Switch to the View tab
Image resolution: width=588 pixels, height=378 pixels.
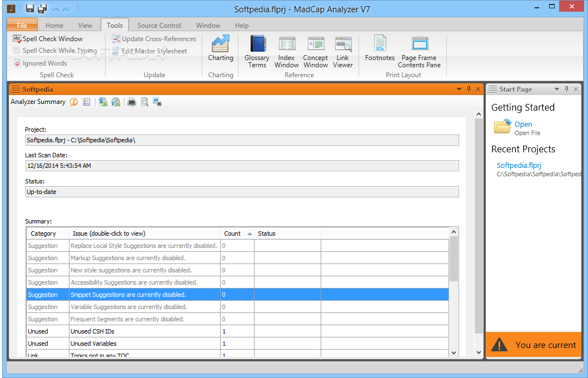click(x=85, y=25)
